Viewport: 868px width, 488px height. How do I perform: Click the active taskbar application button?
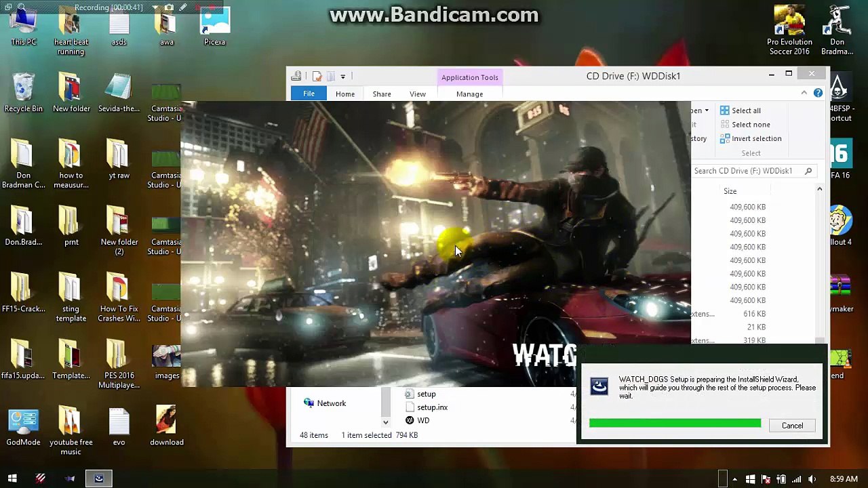(98, 479)
